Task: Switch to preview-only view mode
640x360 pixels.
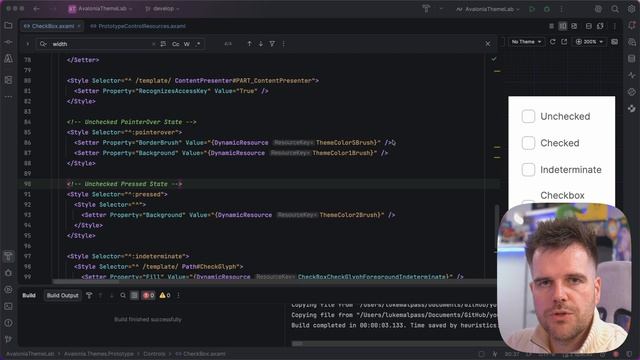Action: [x=574, y=26]
